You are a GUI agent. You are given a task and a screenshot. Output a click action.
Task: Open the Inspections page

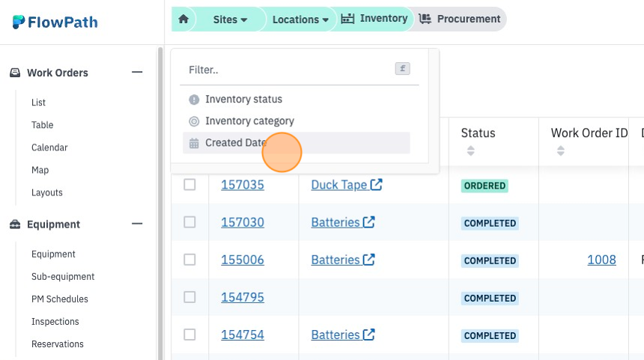click(x=55, y=322)
